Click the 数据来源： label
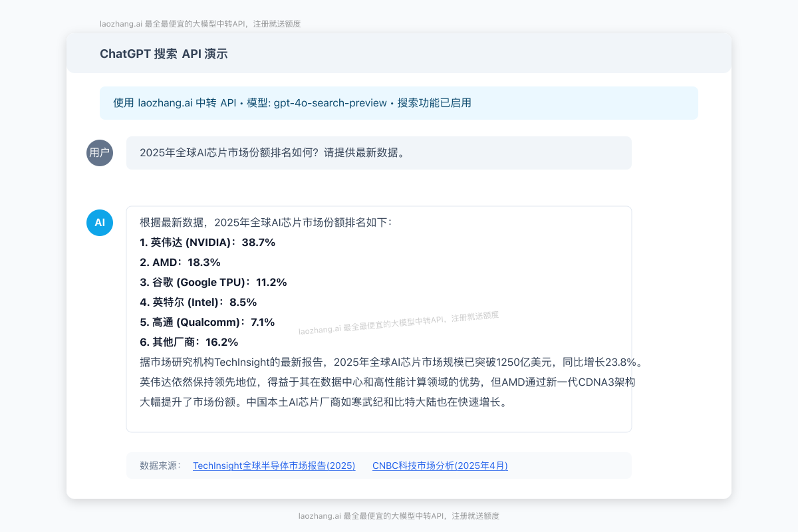 [x=160, y=465]
